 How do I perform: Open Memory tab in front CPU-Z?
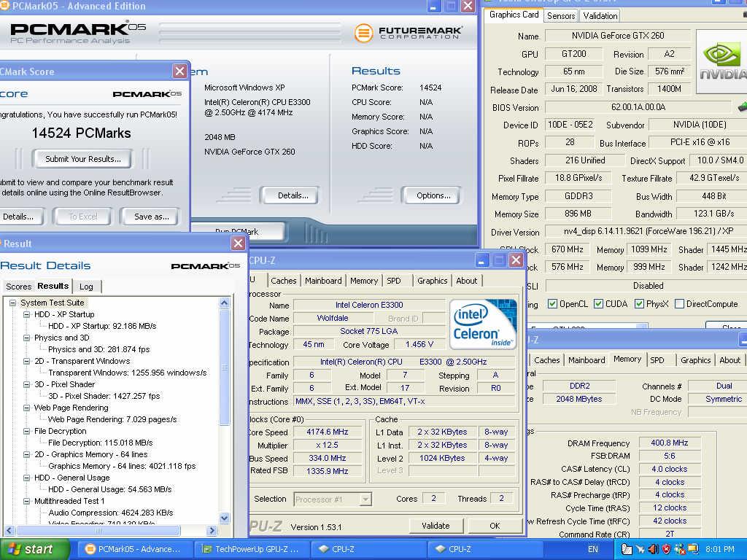[364, 281]
